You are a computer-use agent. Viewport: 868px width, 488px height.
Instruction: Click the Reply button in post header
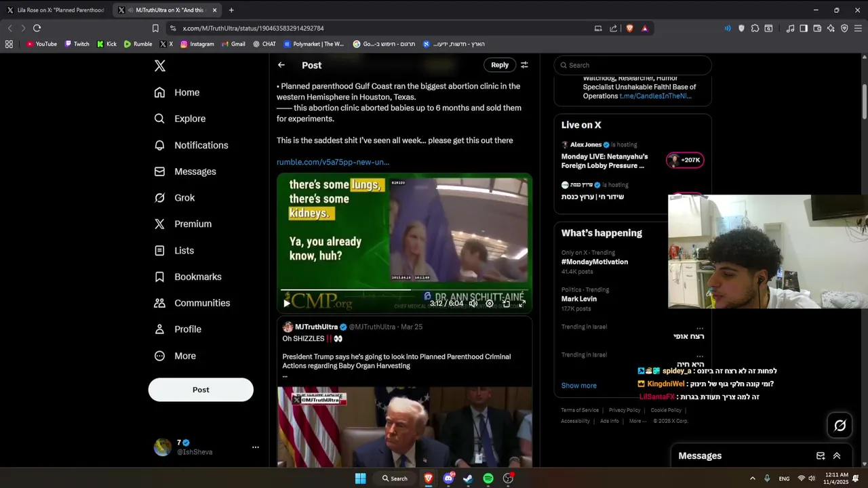pyautogui.click(x=500, y=65)
